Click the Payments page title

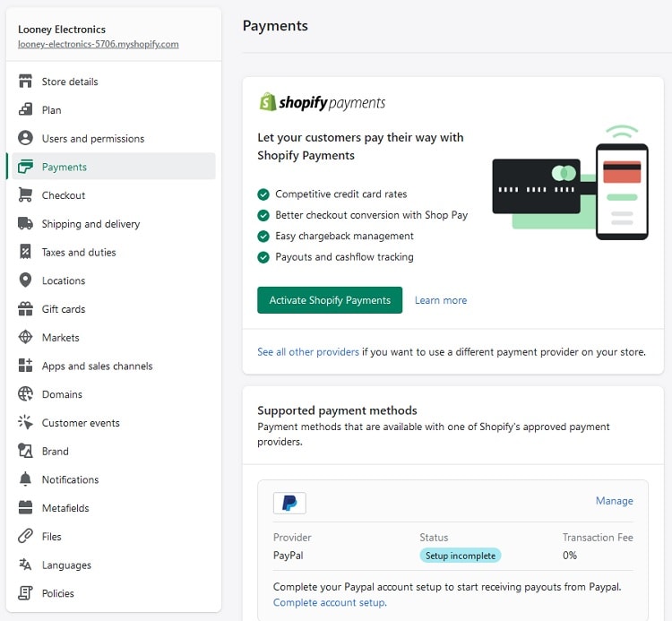tap(275, 26)
